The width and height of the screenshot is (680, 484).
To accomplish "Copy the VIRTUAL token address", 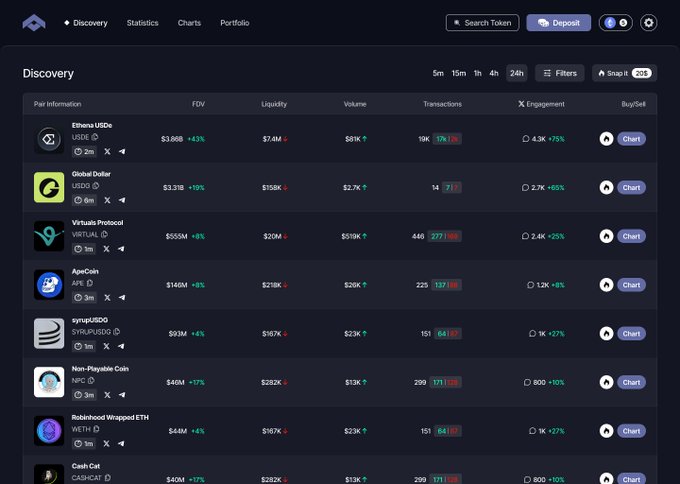I will (104, 234).
